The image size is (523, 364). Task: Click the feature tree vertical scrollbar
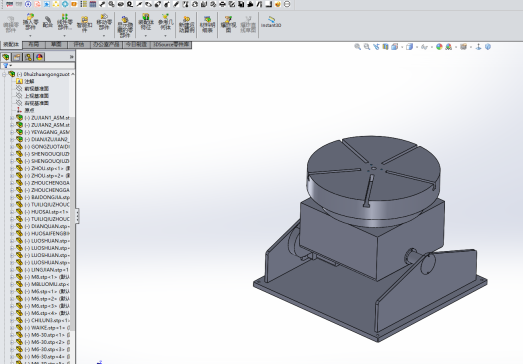72,224
